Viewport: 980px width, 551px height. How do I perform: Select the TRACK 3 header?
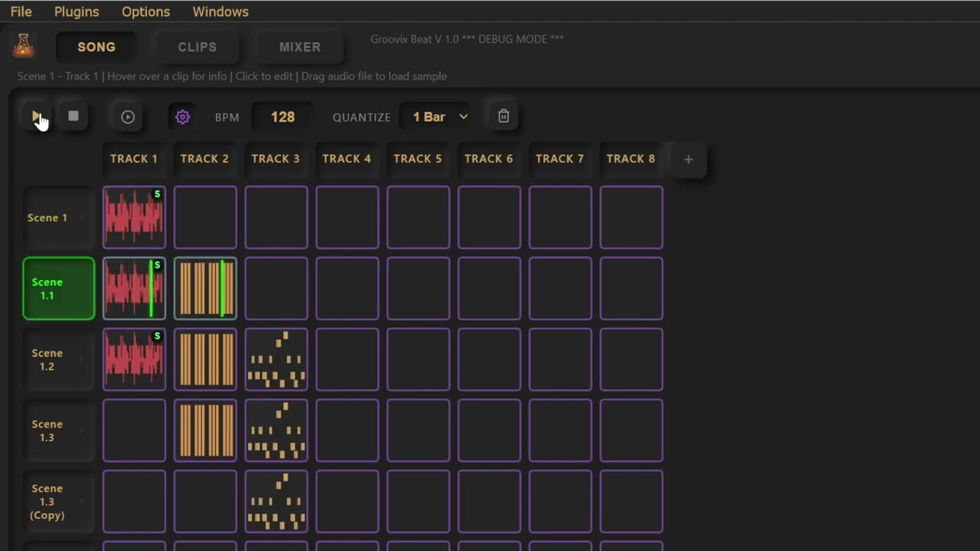tap(276, 158)
